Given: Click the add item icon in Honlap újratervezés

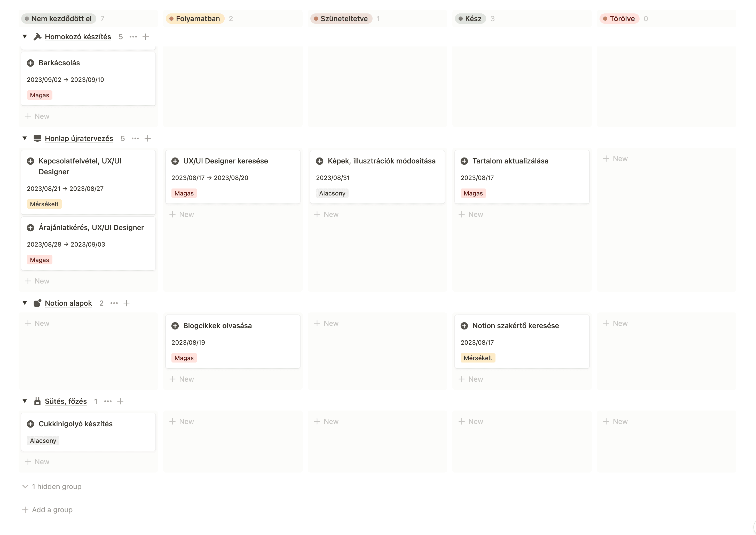Looking at the screenshot, I should [x=146, y=138].
